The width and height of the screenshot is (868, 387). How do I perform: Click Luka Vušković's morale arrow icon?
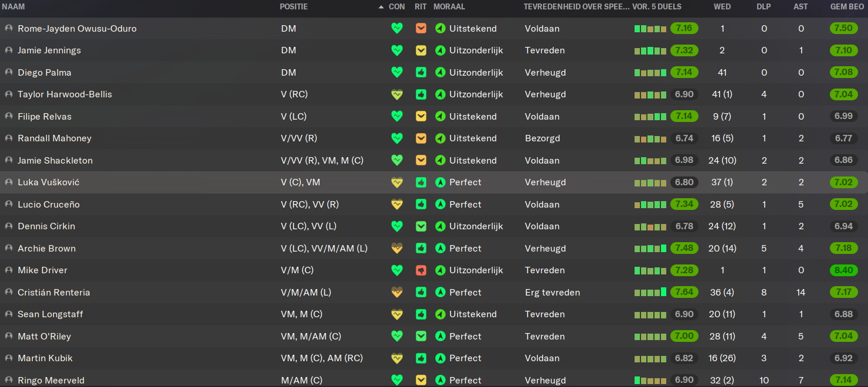pyautogui.click(x=440, y=182)
